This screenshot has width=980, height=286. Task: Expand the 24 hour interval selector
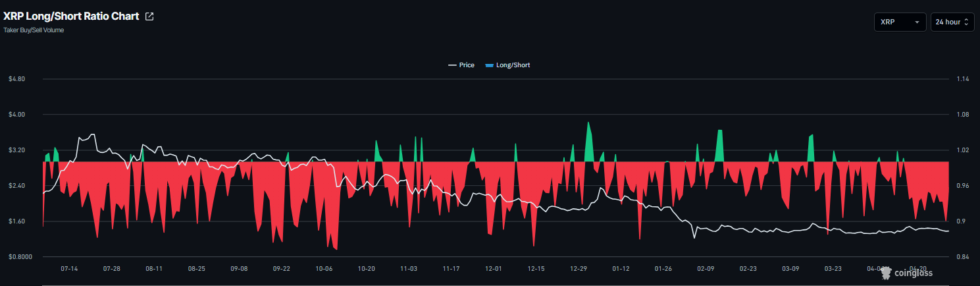[952, 22]
